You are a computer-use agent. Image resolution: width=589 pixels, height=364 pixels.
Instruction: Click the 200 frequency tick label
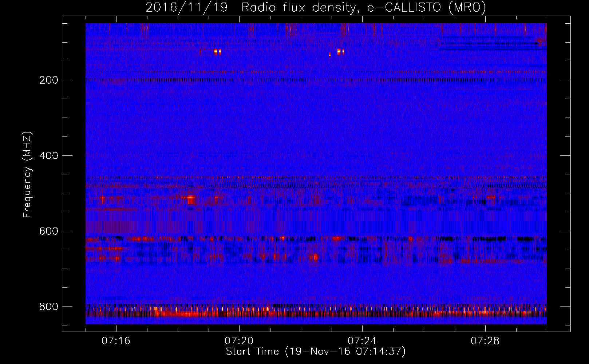coord(49,80)
